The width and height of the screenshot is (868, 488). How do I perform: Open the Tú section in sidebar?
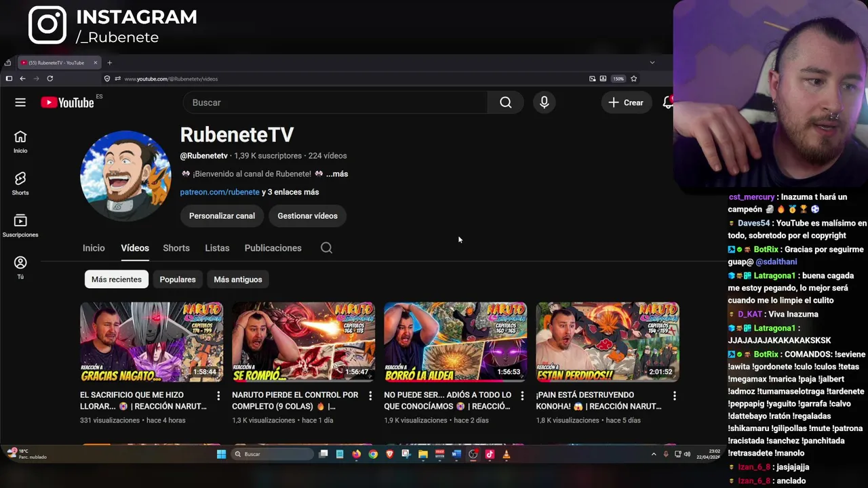20,267
